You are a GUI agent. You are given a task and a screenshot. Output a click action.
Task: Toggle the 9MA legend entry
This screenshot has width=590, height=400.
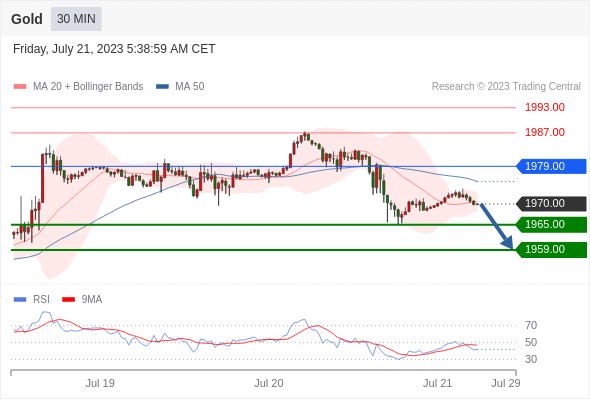coord(82,300)
